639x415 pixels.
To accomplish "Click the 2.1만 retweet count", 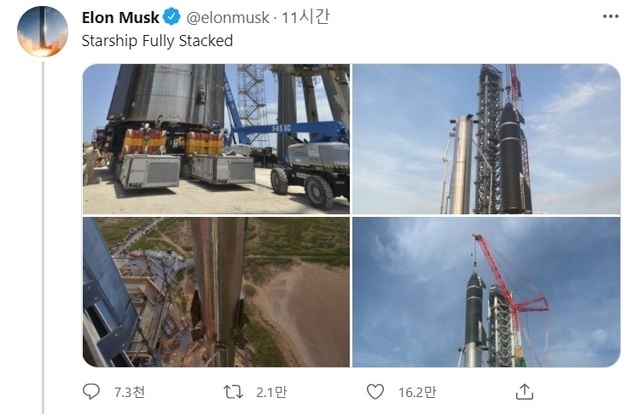I will (271, 392).
